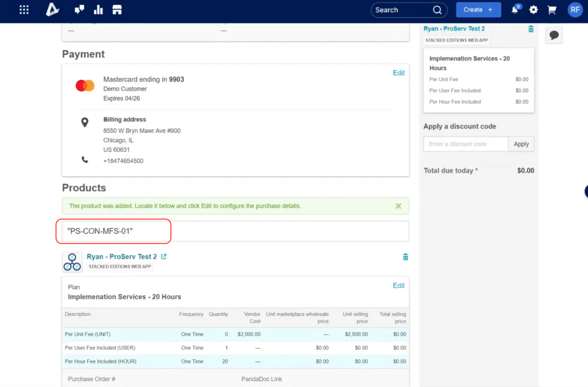Open Ryan - ProServ Test 2 link in summary sidebar
The width and height of the screenshot is (588, 387).
pos(454,29)
